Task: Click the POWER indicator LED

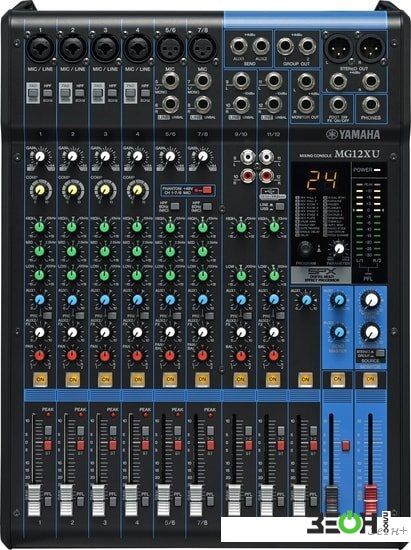Action: 377,170
